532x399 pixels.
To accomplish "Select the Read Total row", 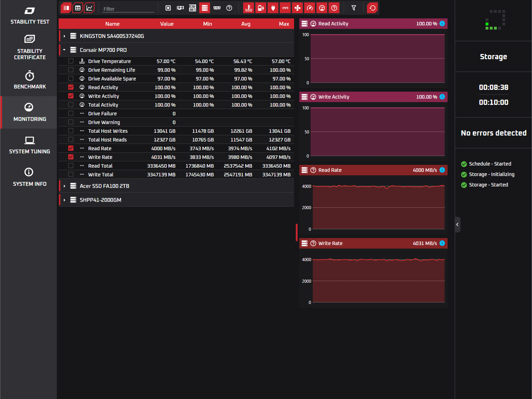I will pyautogui.click(x=176, y=166).
